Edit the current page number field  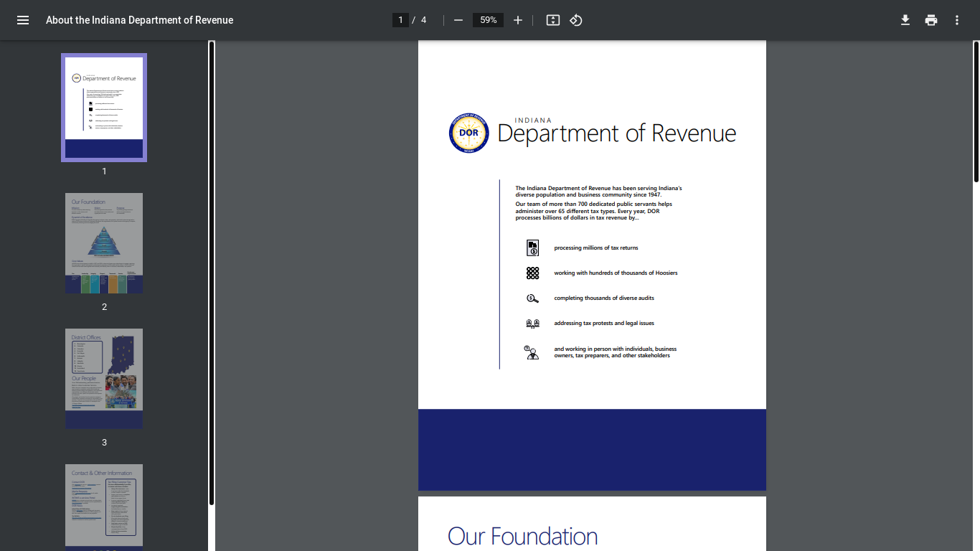(x=400, y=20)
